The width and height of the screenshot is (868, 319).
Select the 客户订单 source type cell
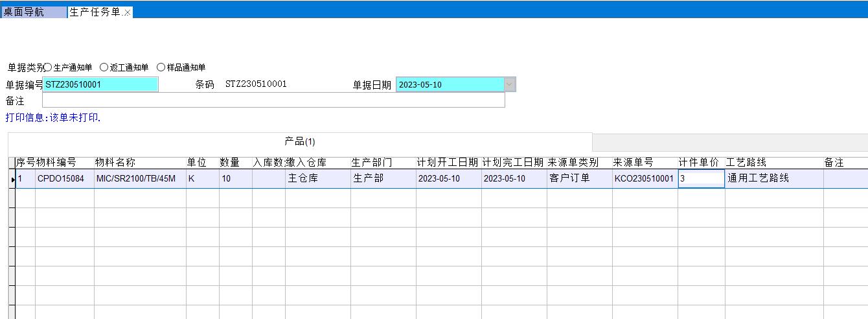coord(578,178)
